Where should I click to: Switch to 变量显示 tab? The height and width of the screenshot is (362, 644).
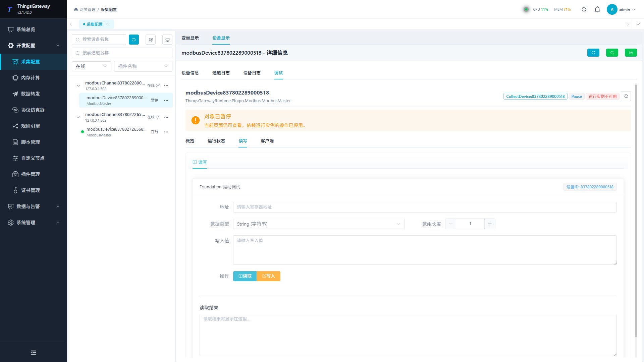coord(190,38)
